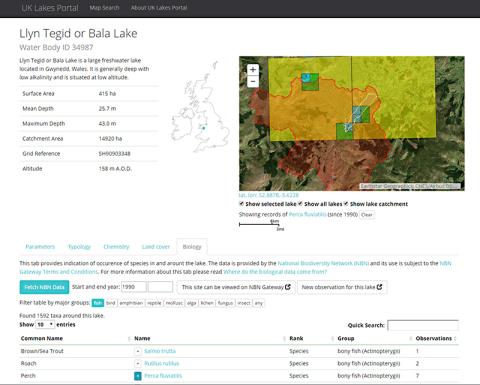
Task: Click the UK locator outline map
Action: click(200, 107)
